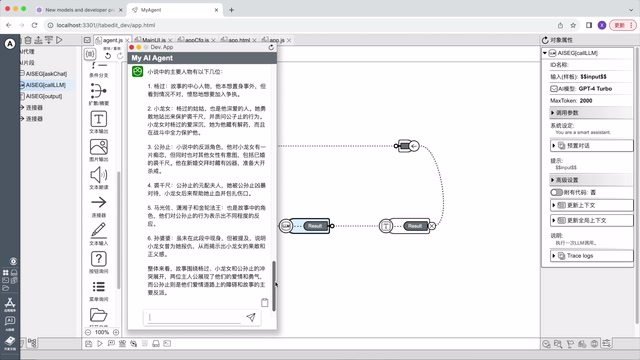Select AISEG[askChat] in the tree

click(x=46, y=74)
